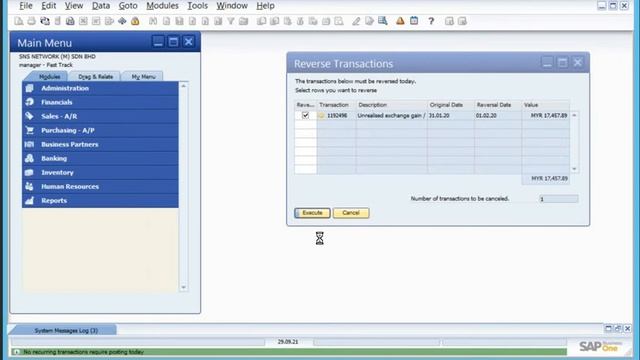Click the Help question mark icon
Viewport: 640px width, 360px height.
[431, 21]
